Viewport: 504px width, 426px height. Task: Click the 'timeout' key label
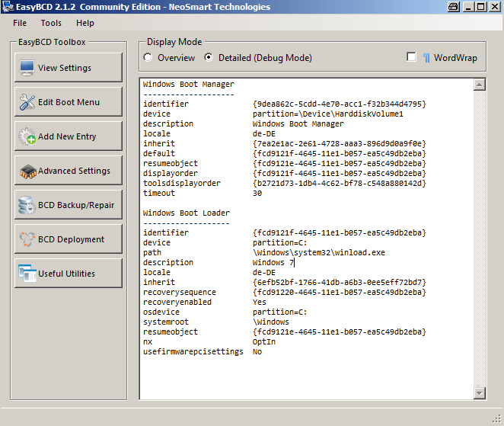159,193
